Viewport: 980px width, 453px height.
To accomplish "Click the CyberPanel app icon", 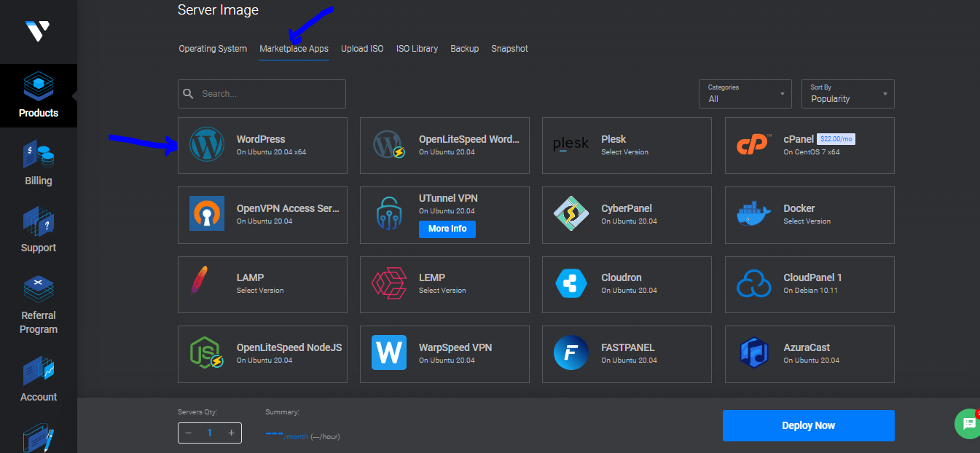I will point(572,214).
